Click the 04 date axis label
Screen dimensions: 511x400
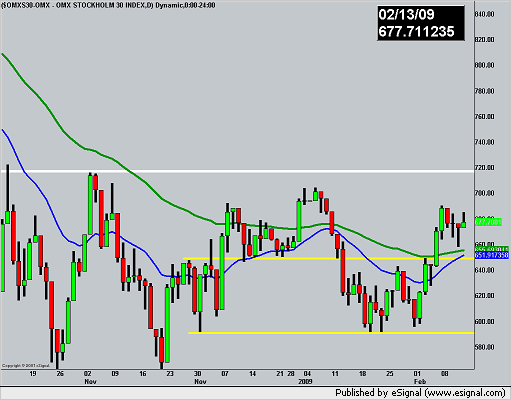[307, 374]
